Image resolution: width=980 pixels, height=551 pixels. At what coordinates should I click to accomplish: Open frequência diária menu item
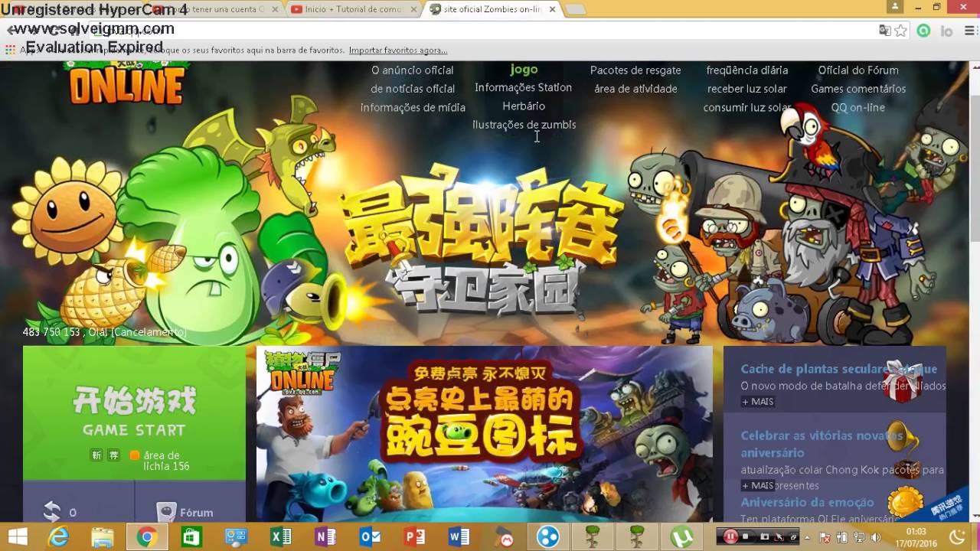(x=747, y=70)
